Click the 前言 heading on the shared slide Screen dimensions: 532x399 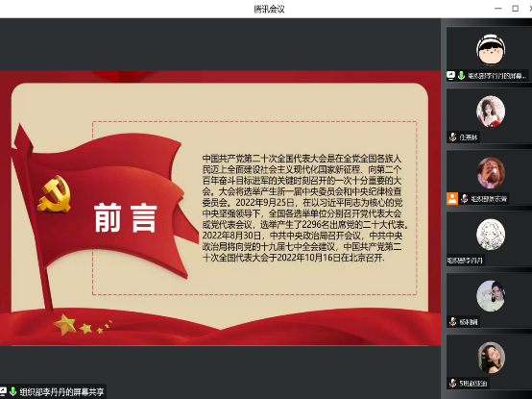point(126,218)
